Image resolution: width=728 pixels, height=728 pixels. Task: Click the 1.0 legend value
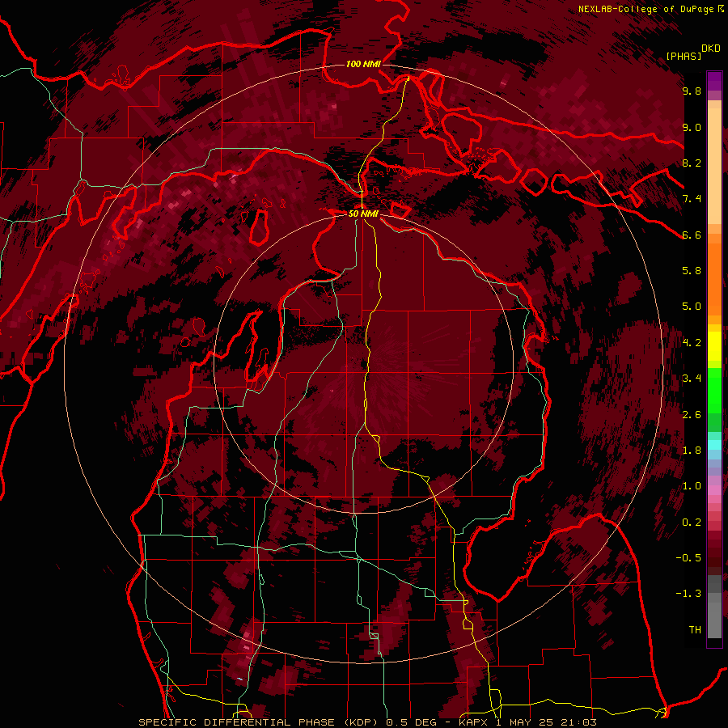coord(692,486)
